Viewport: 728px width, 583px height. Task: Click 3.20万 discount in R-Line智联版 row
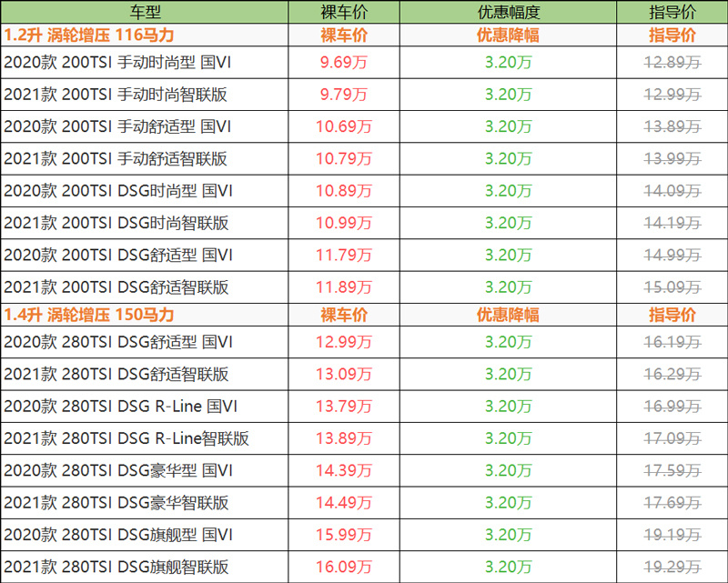(x=508, y=438)
